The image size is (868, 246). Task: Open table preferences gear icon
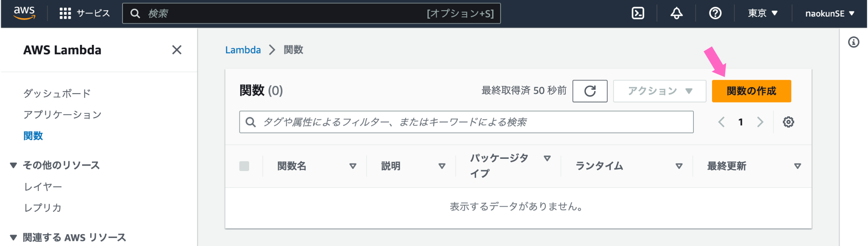(788, 122)
